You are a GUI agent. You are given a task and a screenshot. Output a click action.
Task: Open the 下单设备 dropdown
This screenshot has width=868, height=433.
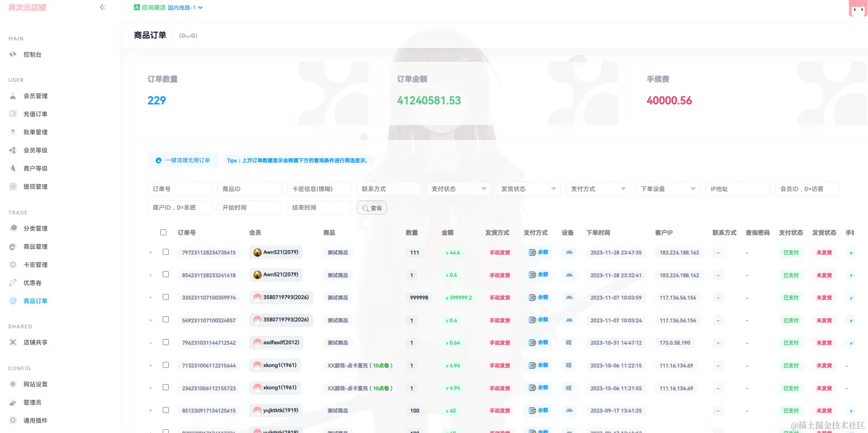[667, 189]
